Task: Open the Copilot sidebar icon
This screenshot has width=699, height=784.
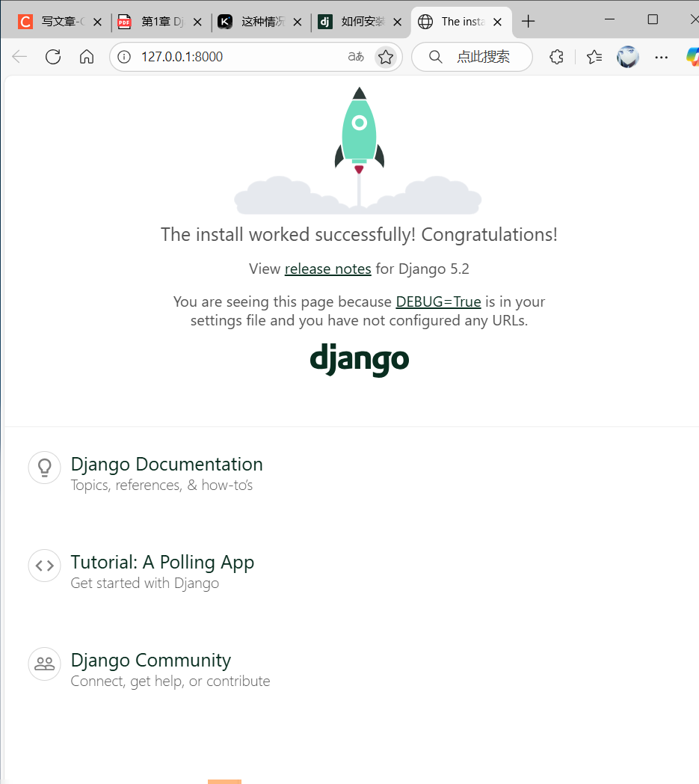Action: click(x=692, y=57)
